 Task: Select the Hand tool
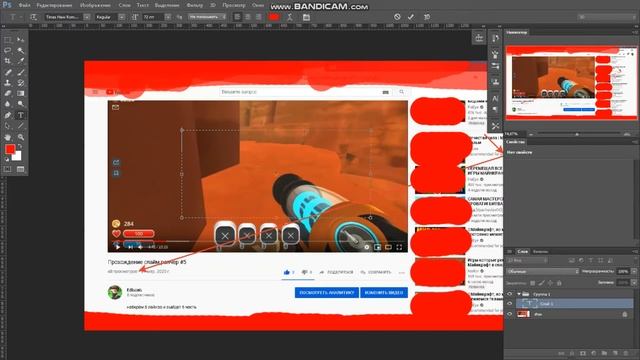coord(8,137)
